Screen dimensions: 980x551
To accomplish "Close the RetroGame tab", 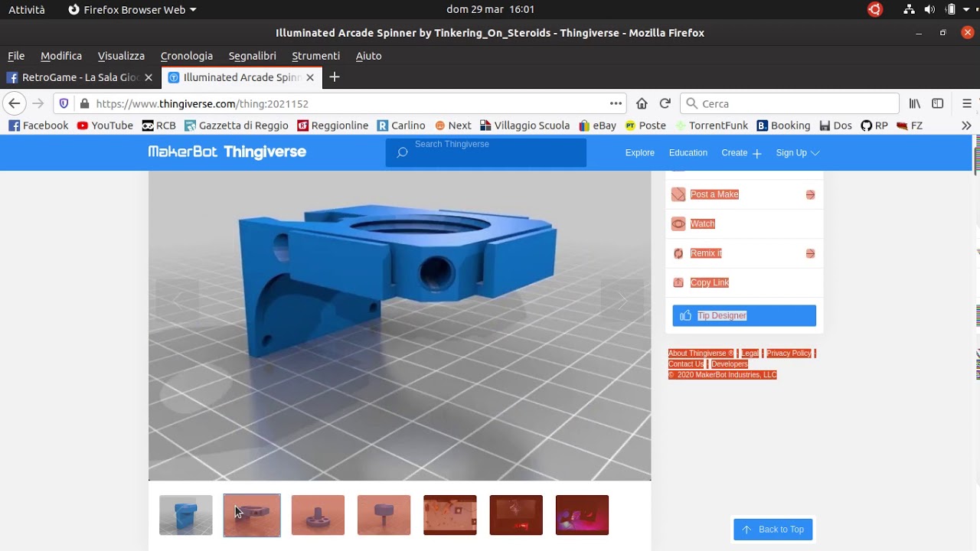I will point(149,77).
